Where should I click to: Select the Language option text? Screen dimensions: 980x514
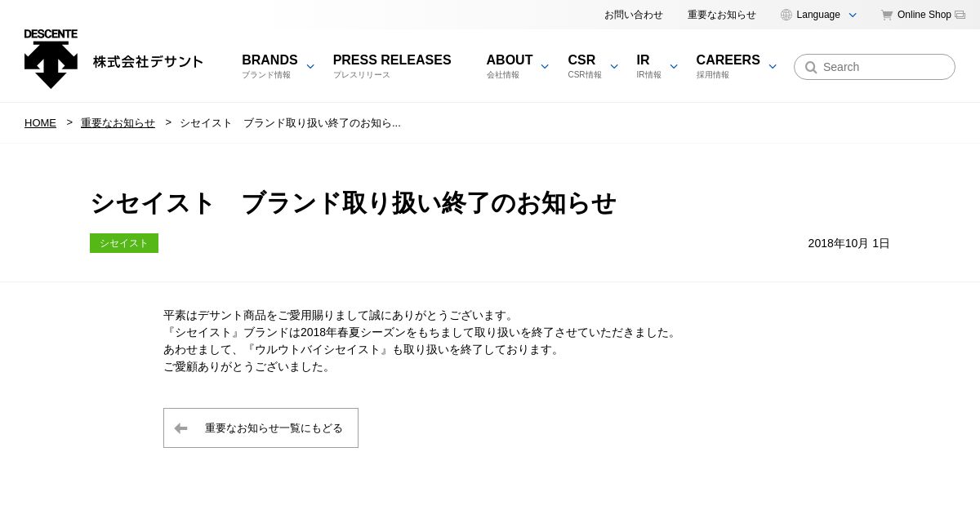coord(818,15)
